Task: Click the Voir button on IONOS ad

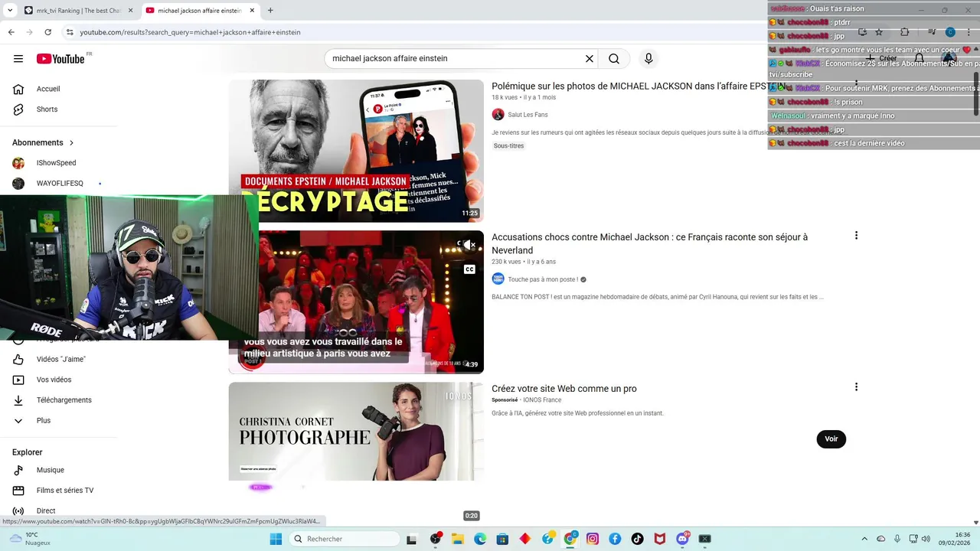Action: [831, 439]
